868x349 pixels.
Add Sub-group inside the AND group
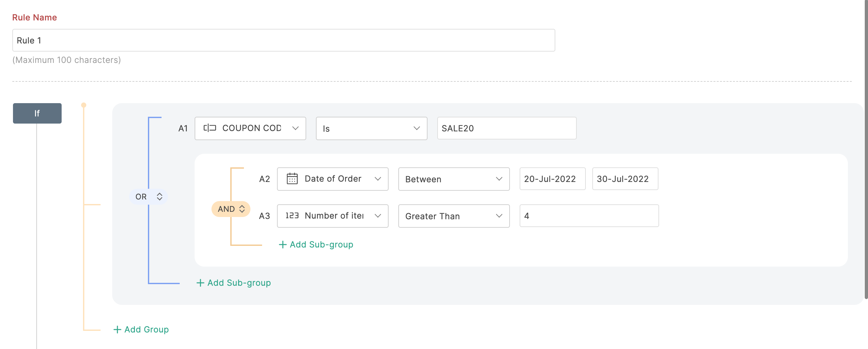pos(316,245)
